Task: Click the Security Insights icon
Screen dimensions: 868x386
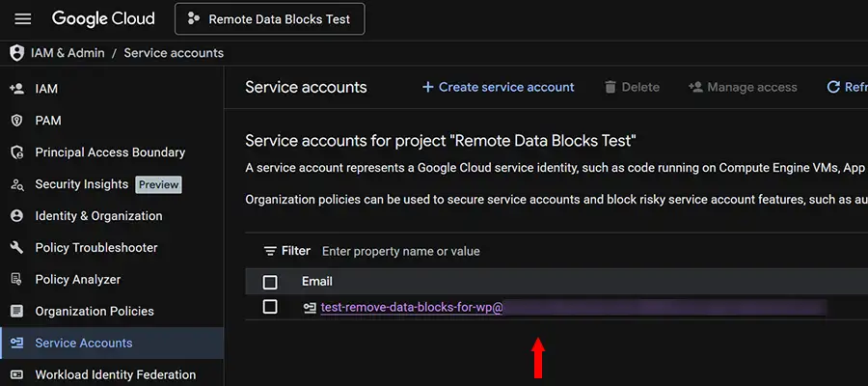Action: (17, 184)
